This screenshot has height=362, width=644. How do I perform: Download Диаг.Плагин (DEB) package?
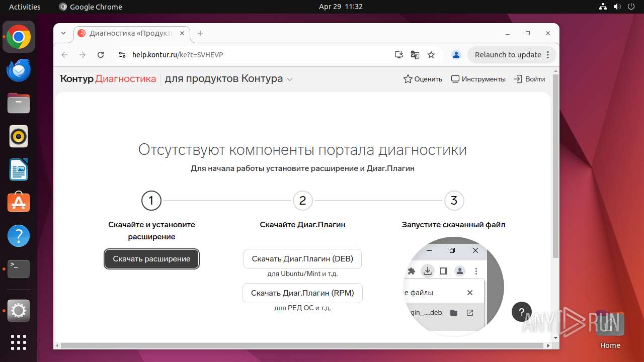coord(302,259)
